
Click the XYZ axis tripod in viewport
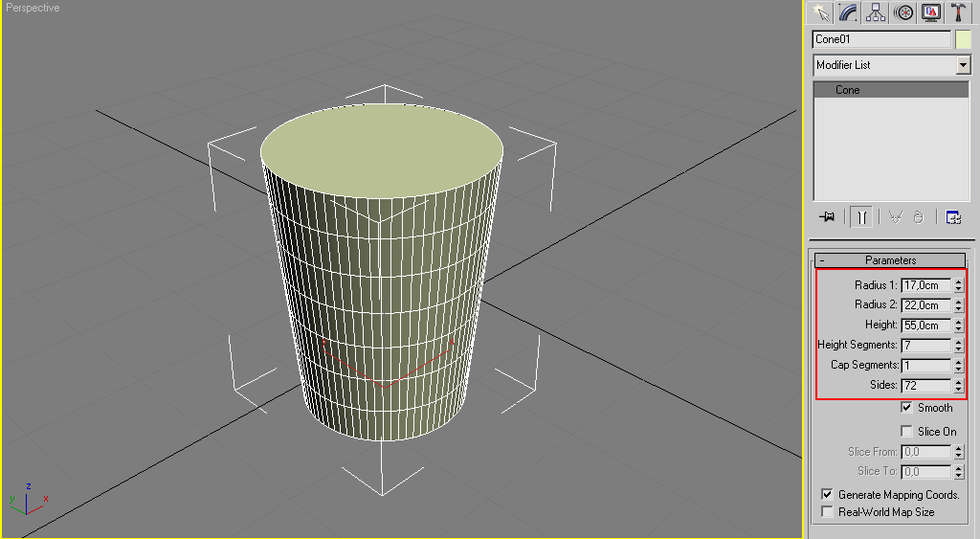(28, 499)
